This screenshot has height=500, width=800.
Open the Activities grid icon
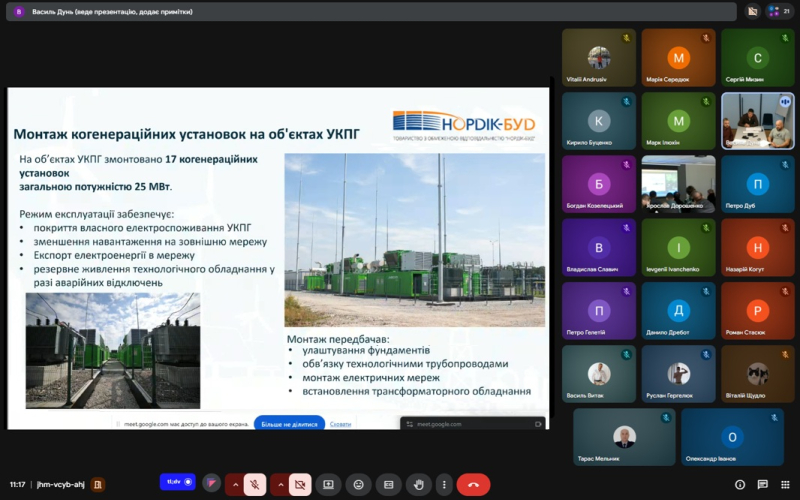(x=784, y=485)
